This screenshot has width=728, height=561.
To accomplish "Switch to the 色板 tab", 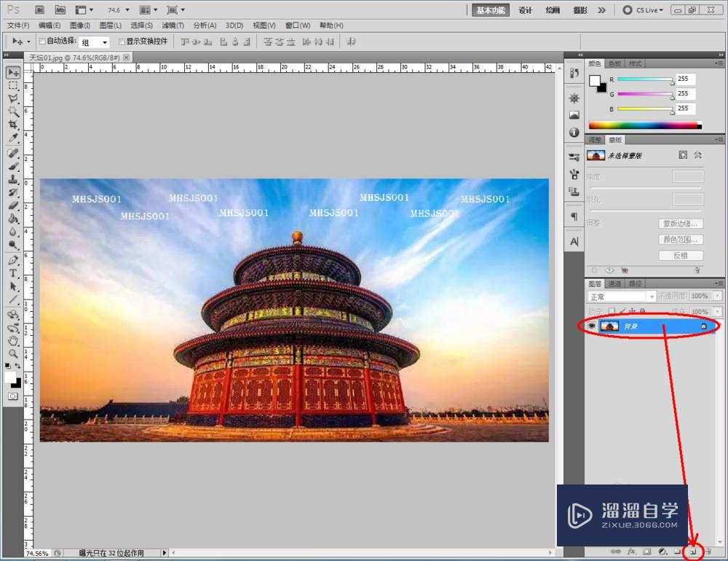I will [614, 63].
